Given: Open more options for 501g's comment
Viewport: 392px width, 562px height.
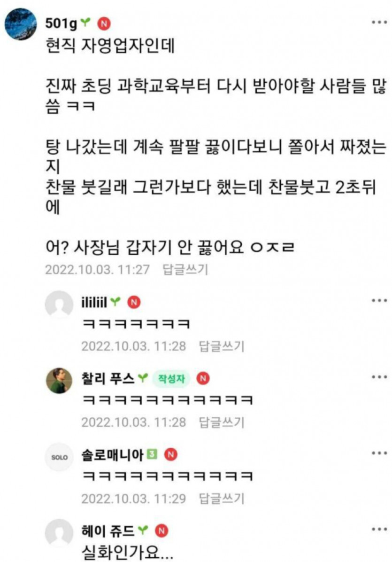Looking at the screenshot, I should [x=379, y=22].
